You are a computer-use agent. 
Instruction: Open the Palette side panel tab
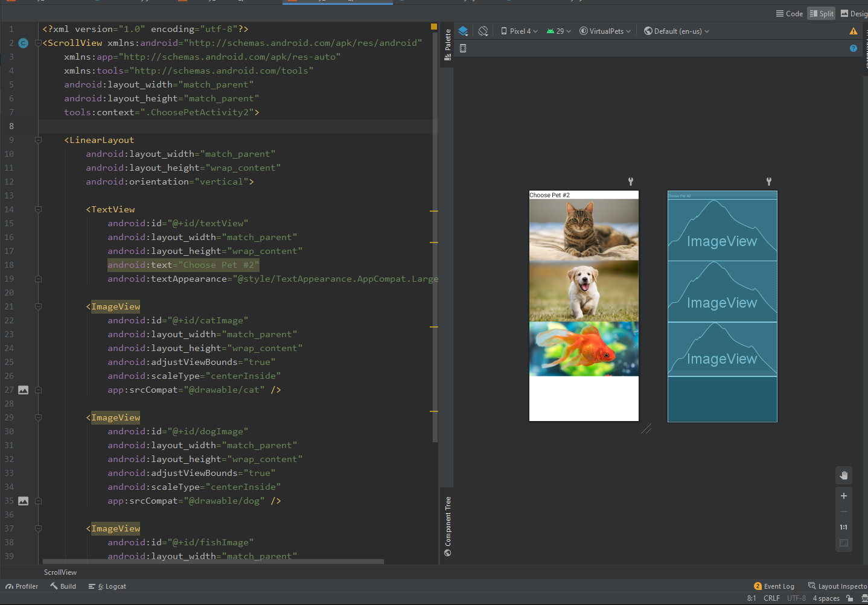click(447, 44)
